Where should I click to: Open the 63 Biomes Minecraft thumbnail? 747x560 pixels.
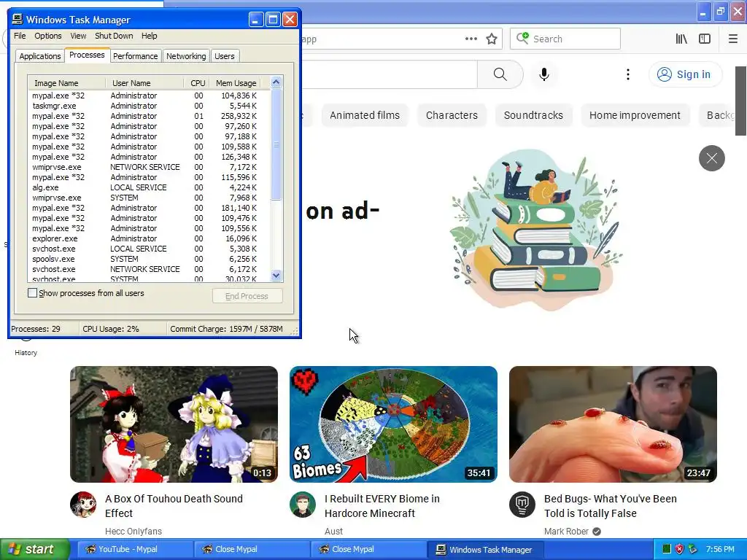point(393,424)
